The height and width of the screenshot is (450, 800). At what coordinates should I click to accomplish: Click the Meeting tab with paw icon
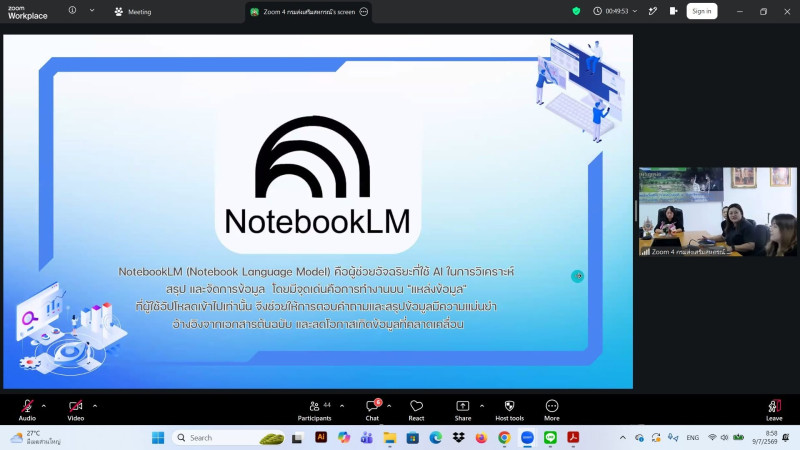point(133,11)
